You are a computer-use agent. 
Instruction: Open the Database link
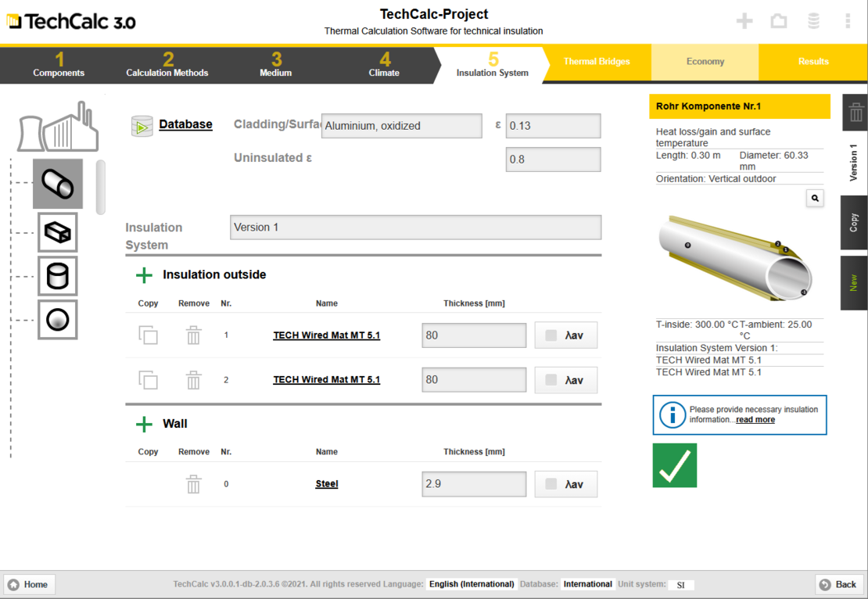tap(185, 124)
